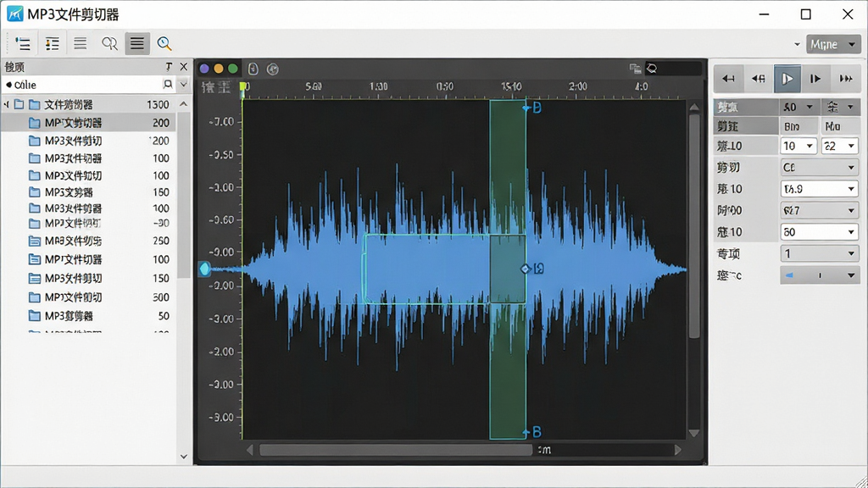Screen dimensions: 868x488
Task: Click the double magnifier find icon
Action: coord(109,44)
